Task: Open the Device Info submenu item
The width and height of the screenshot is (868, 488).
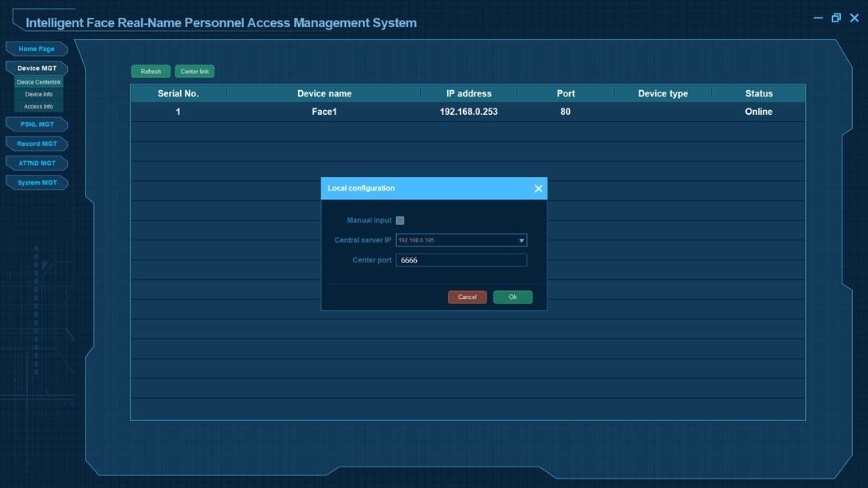Action: pos(38,94)
